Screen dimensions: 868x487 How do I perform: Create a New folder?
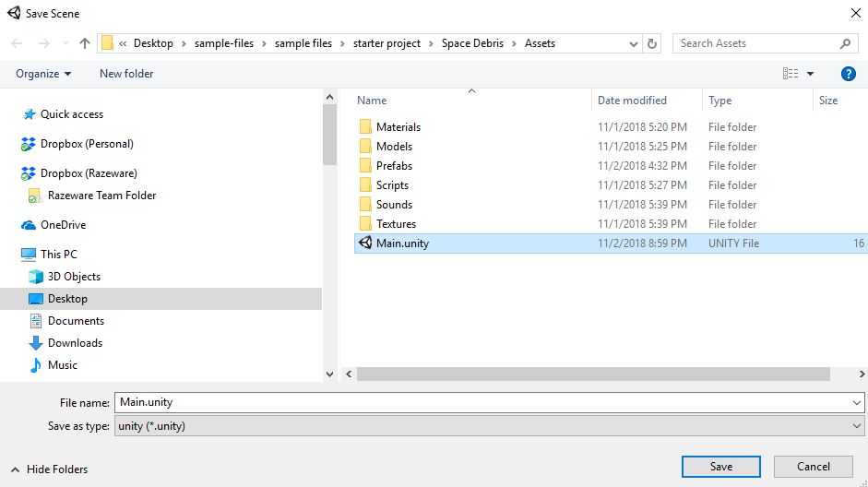(126, 74)
